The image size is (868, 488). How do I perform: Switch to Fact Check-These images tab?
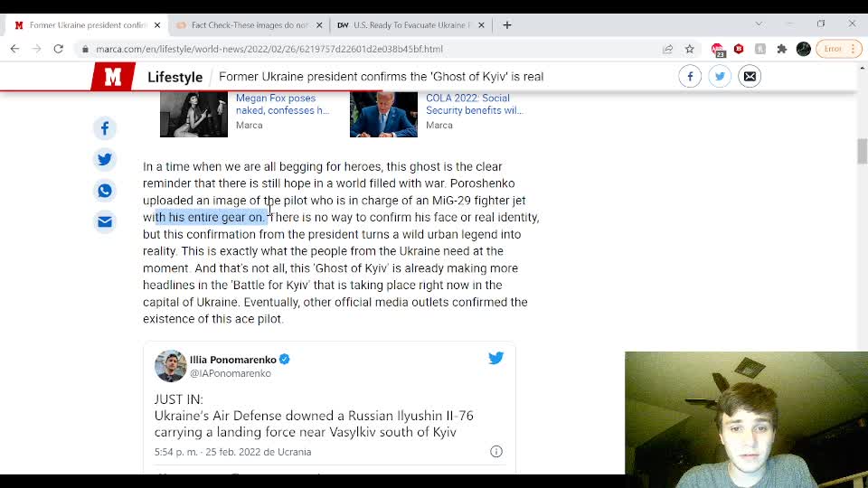pyautogui.click(x=248, y=25)
